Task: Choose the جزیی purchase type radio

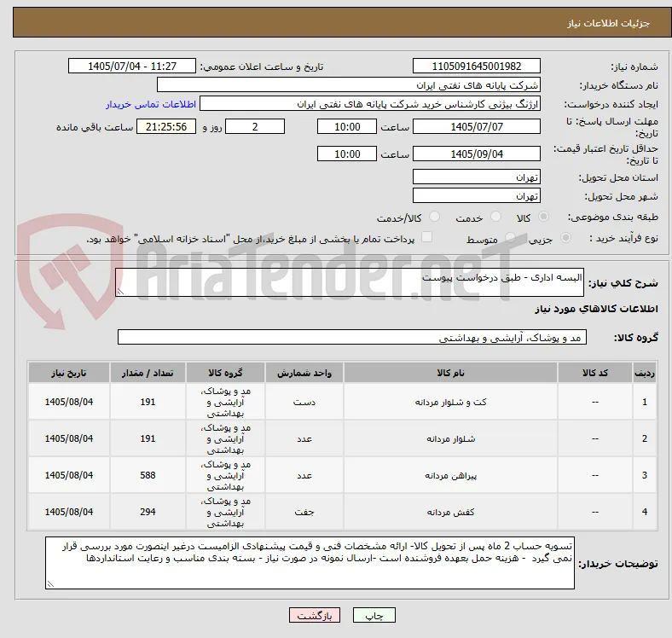Action: tap(565, 237)
